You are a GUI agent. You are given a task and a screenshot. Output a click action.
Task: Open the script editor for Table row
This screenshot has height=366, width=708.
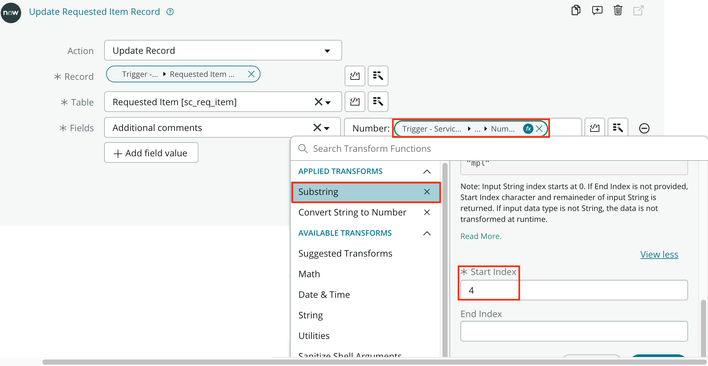pyautogui.click(x=354, y=102)
